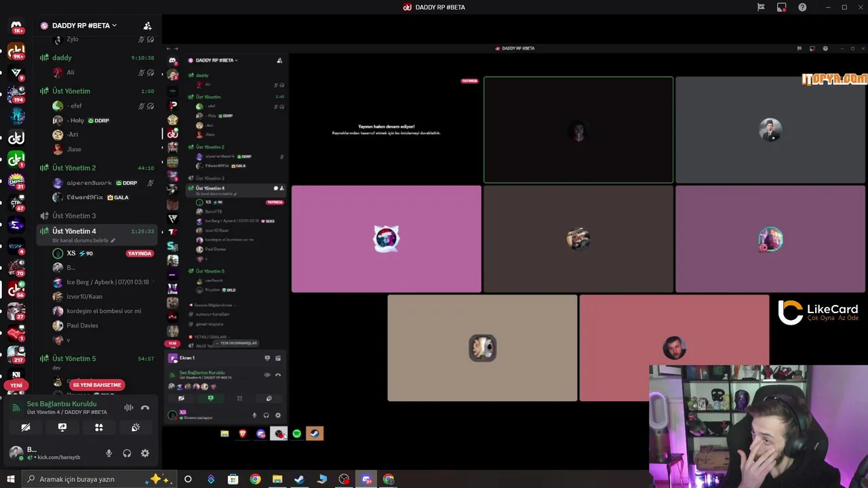
Task: Open Steam icon in Windows taskbar
Action: click(299, 479)
